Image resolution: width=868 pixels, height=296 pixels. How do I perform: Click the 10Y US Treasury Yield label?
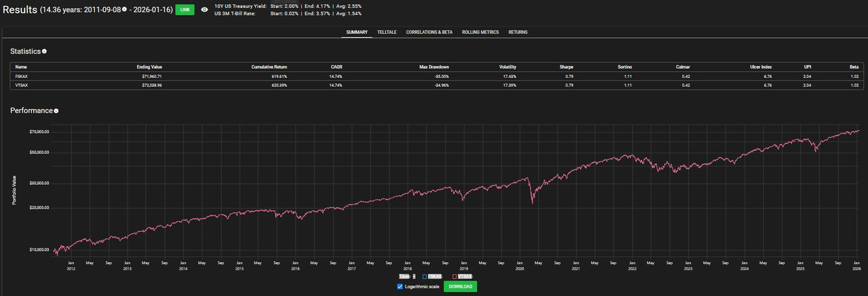coord(240,6)
